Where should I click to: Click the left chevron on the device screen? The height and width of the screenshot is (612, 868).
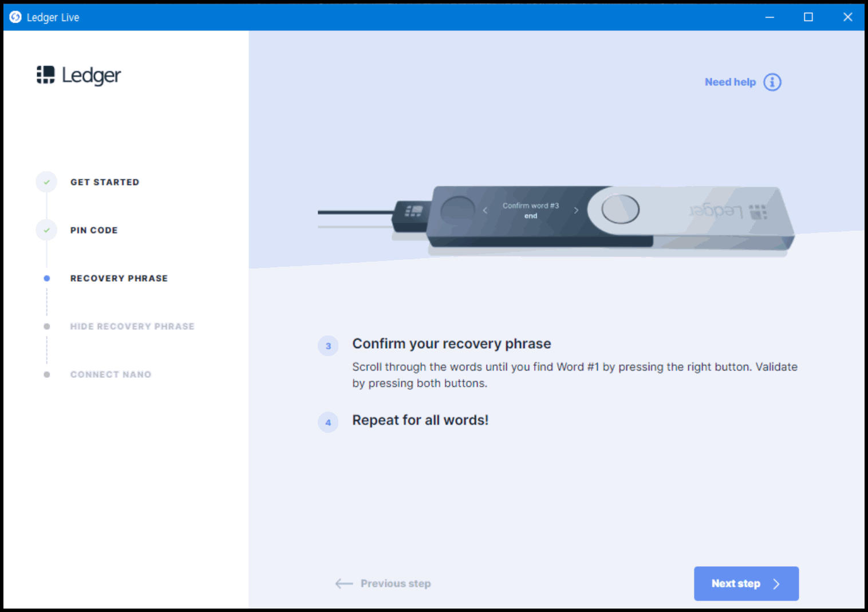[485, 211]
